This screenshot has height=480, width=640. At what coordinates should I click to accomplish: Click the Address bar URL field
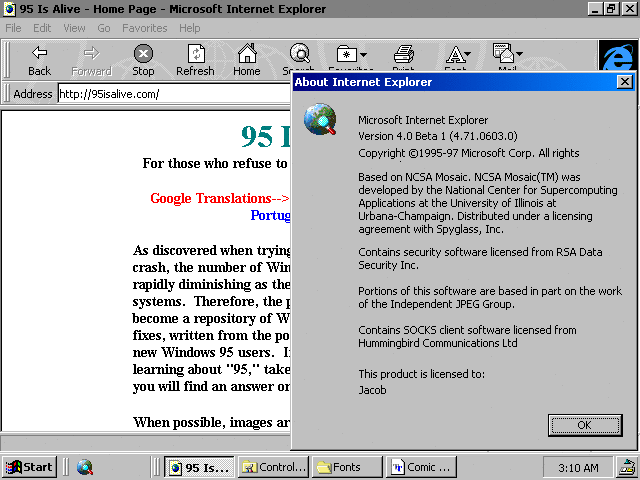point(174,94)
